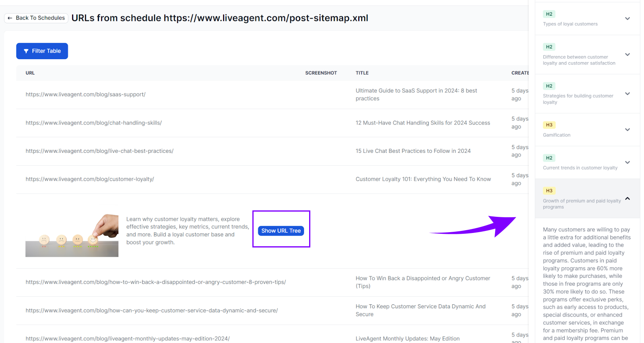
Task: Open the Filter Table button
Action: click(42, 51)
